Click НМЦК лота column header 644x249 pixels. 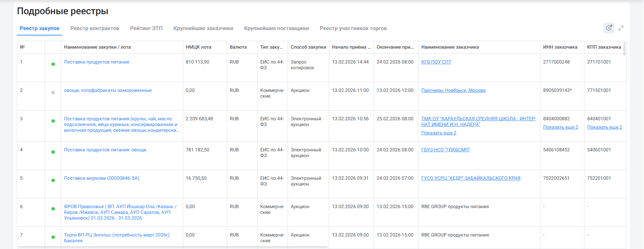[198, 47]
